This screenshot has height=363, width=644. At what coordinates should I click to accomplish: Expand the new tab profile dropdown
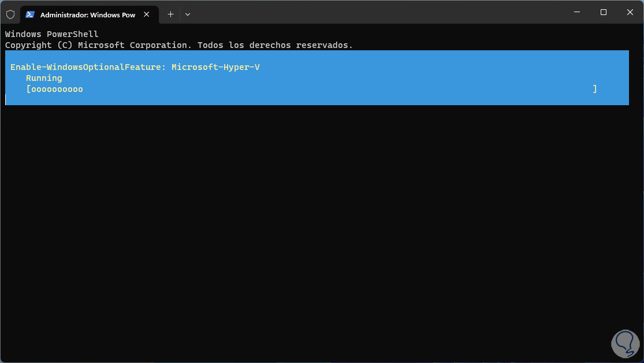188,14
